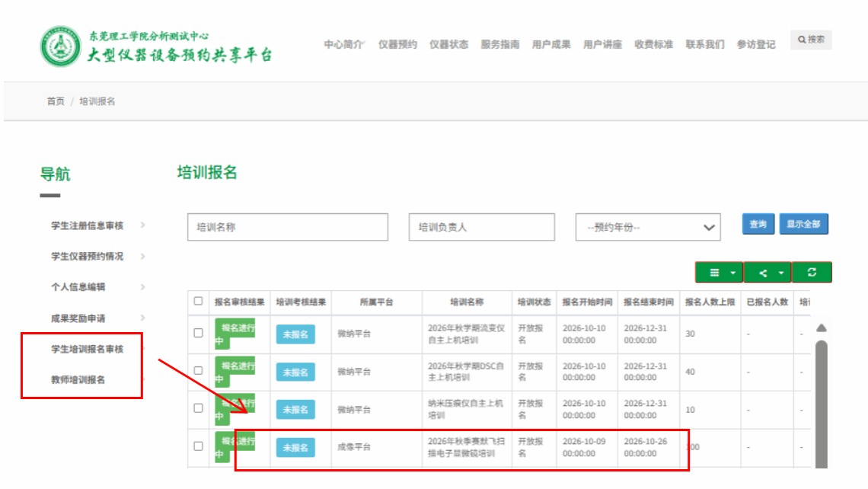Check the DSC自主上机培训 row checkbox

pos(198,370)
